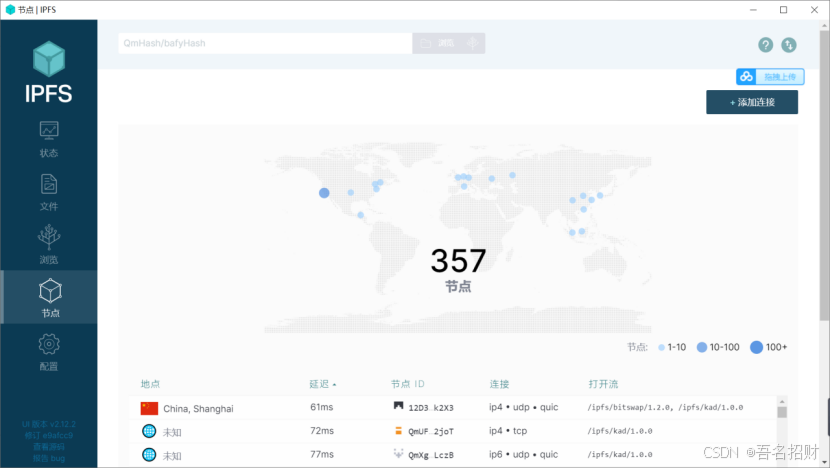Click the main window vertical scrollbar thumb

825,175
